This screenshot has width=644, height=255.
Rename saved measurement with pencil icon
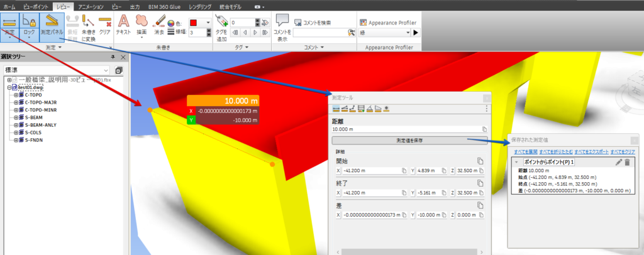pyautogui.click(x=618, y=163)
